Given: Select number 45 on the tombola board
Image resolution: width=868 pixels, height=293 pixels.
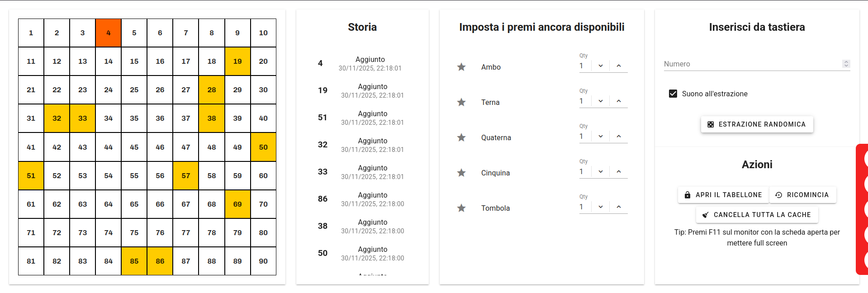Looking at the screenshot, I should (x=134, y=147).
